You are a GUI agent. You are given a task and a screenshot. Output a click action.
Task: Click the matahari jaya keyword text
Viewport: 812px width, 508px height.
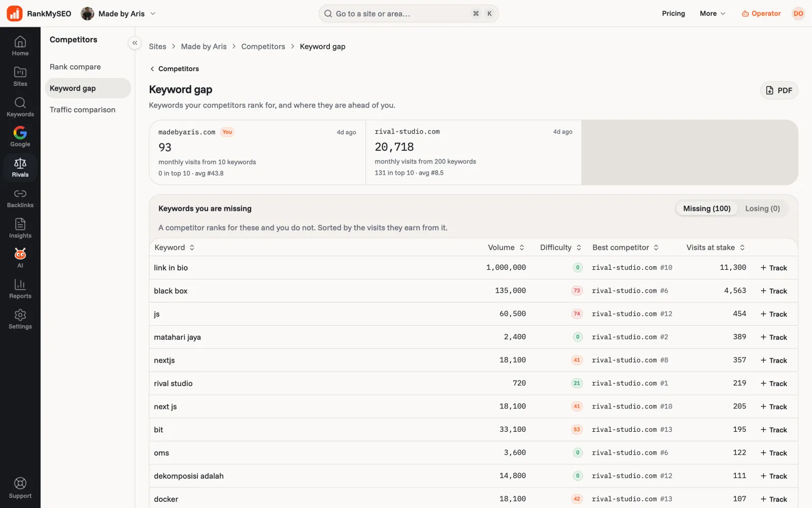178,337
